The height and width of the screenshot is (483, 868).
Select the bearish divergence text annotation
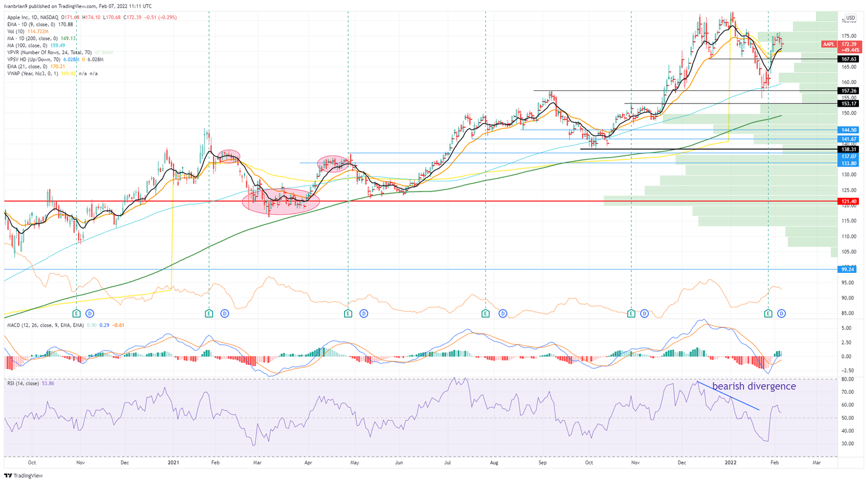coord(754,386)
